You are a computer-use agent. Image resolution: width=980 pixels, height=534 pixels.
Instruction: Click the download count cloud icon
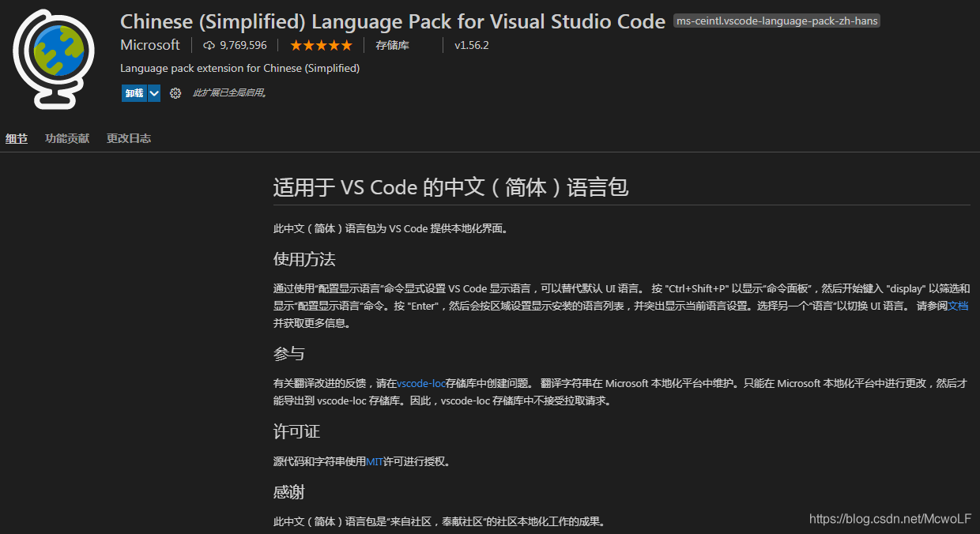[x=209, y=45]
